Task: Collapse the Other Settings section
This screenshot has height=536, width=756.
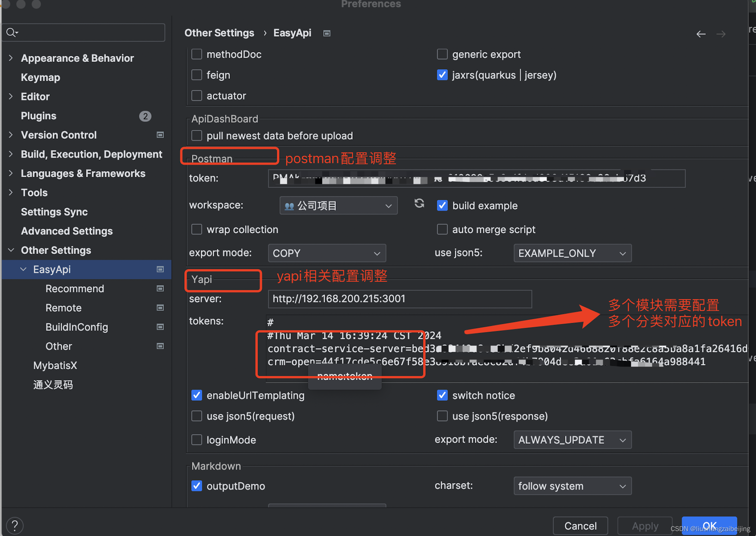Action: pyautogui.click(x=11, y=250)
